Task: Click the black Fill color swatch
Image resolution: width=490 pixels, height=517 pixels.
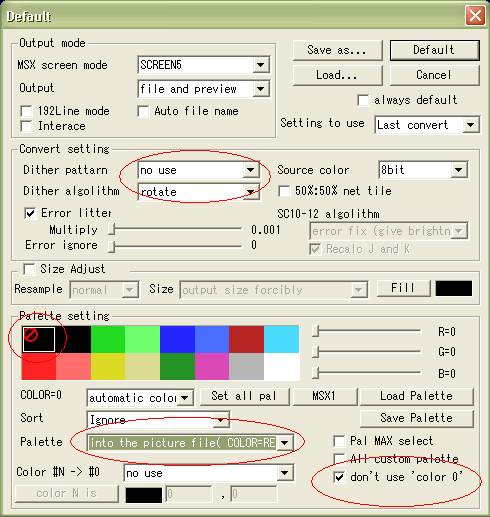Action: 454,288
